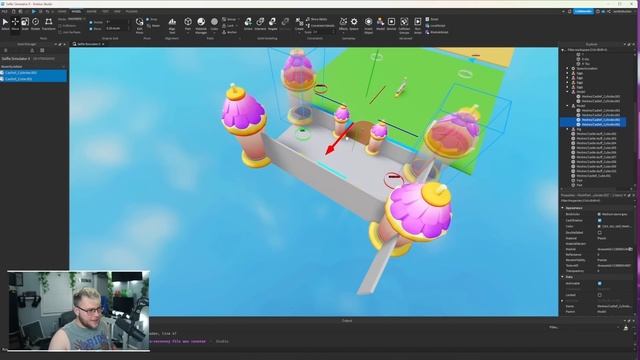Choose the Scale tool in the ribbon
The height and width of the screenshot is (360, 640).
click(25, 24)
